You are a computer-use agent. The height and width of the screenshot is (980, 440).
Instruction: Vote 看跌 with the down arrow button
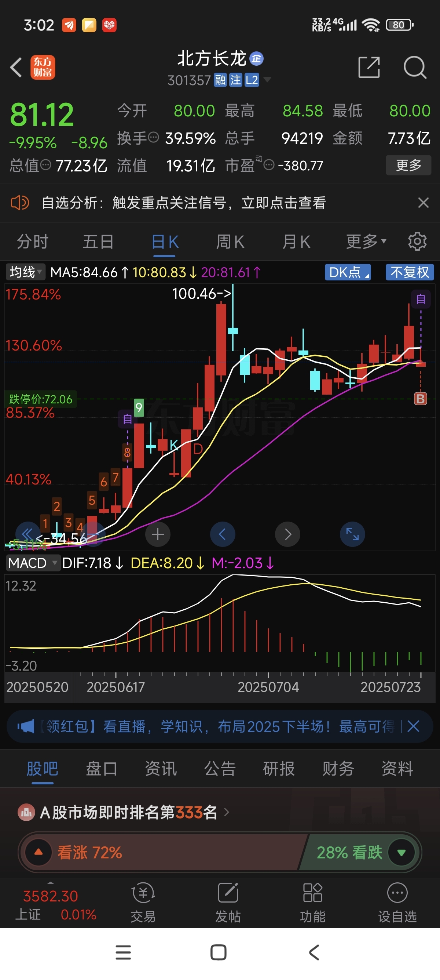[x=401, y=852]
